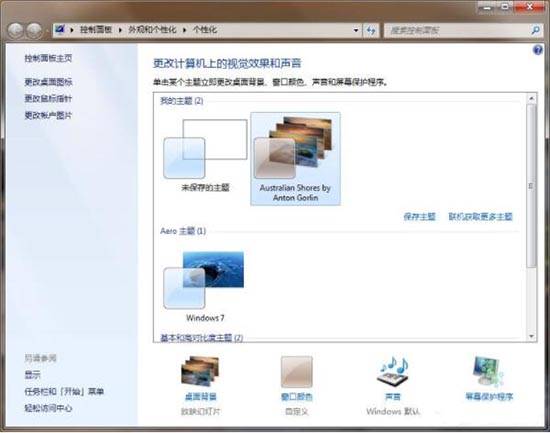Open 更改鼠标指针 link
550x433 pixels.
[48, 99]
